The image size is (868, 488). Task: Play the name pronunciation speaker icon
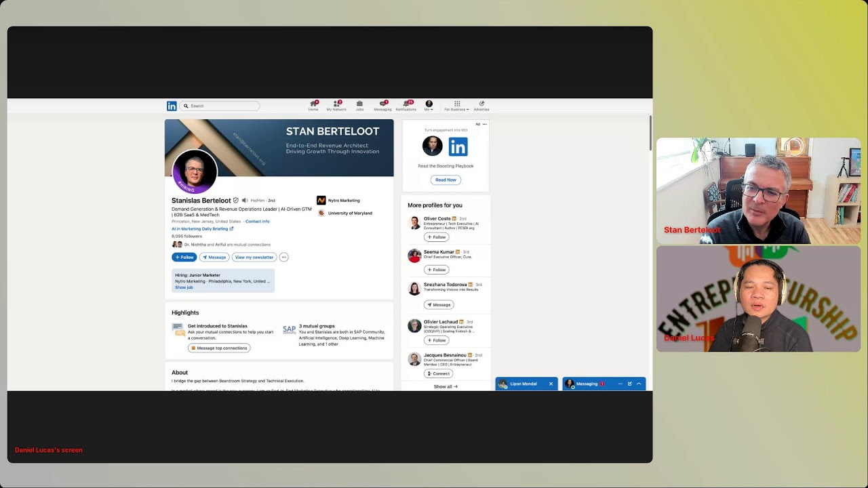click(245, 201)
